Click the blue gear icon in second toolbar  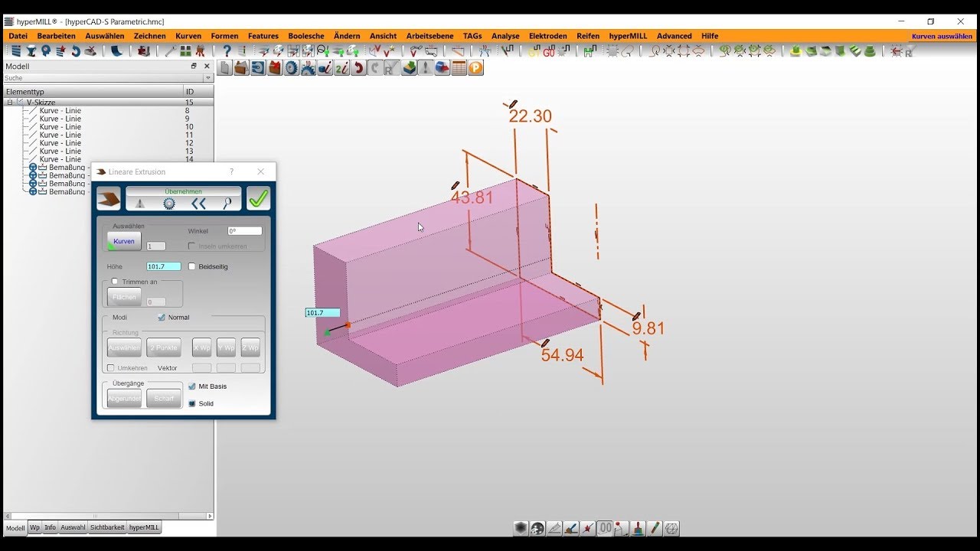pos(292,68)
